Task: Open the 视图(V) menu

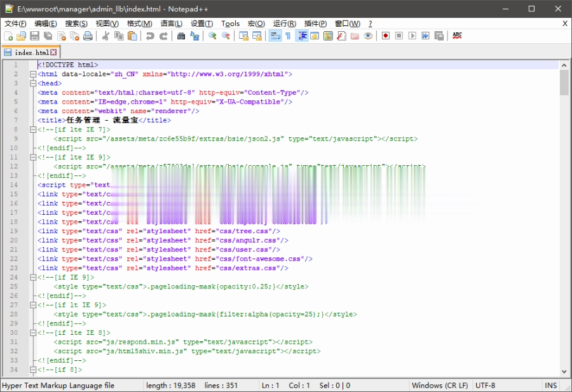Action: click(107, 24)
